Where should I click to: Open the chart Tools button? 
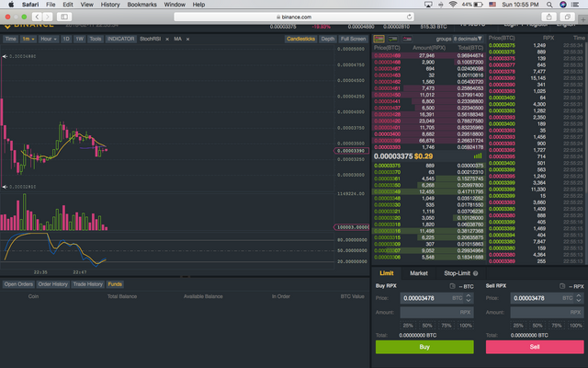pyautogui.click(x=96, y=39)
